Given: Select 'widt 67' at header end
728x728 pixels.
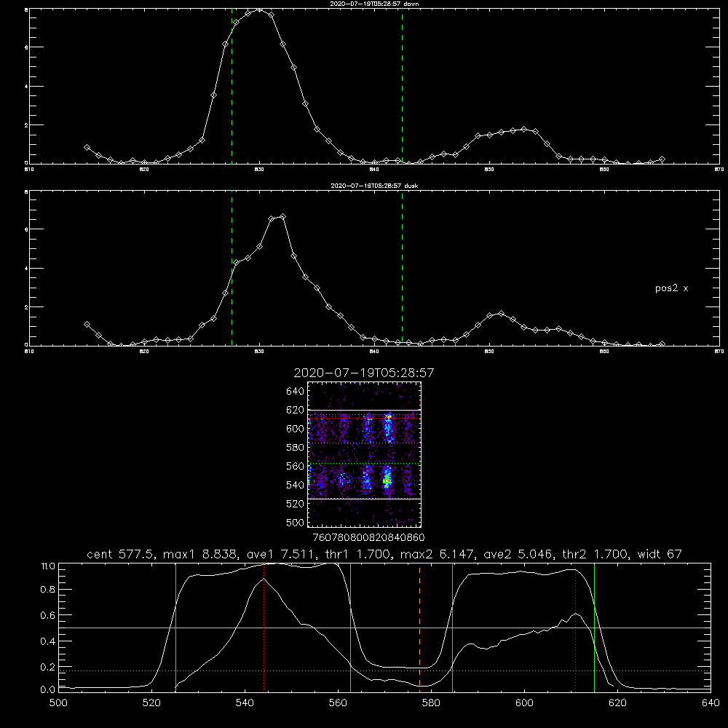Looking at the screenshot, I should (660, 554).
